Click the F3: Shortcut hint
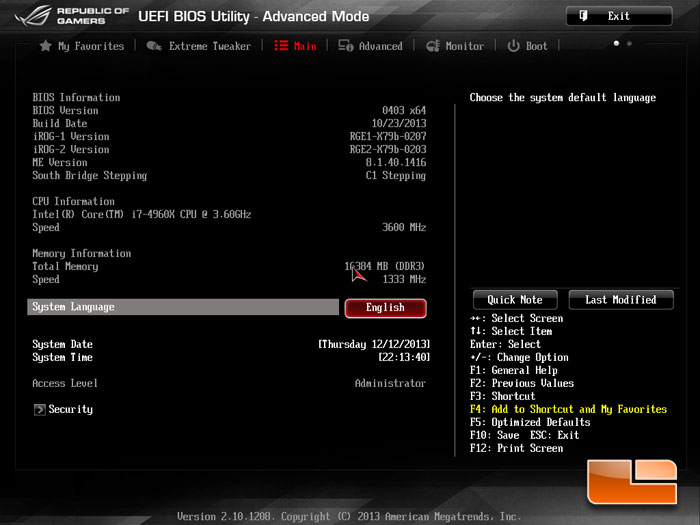Screen dimensions: 700x525 point(503,396)
